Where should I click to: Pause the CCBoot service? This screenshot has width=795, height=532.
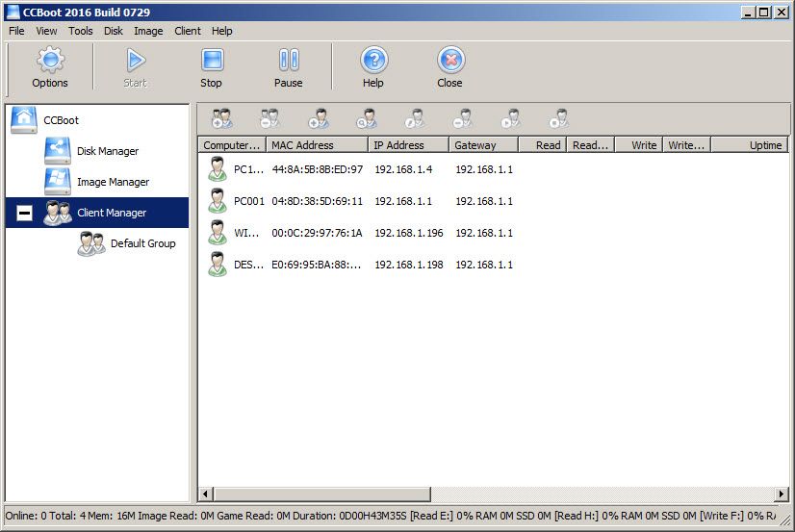[x=289, y=67]
